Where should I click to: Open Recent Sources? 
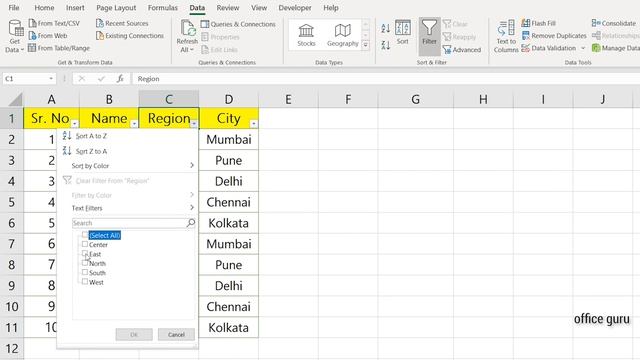pyautogui.click(x=122, y=23)
